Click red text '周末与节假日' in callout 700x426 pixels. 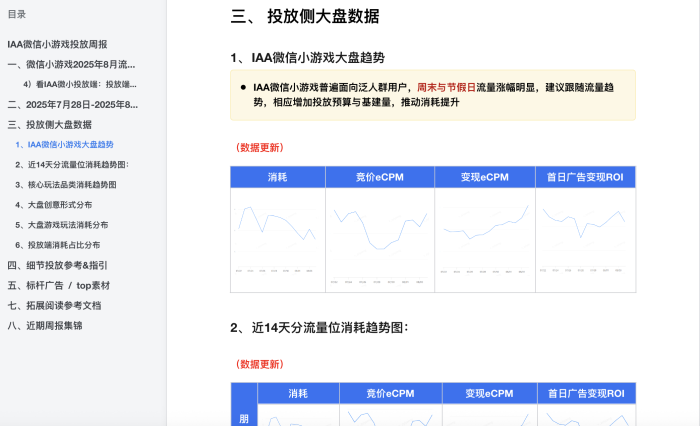tap(446, 88)
